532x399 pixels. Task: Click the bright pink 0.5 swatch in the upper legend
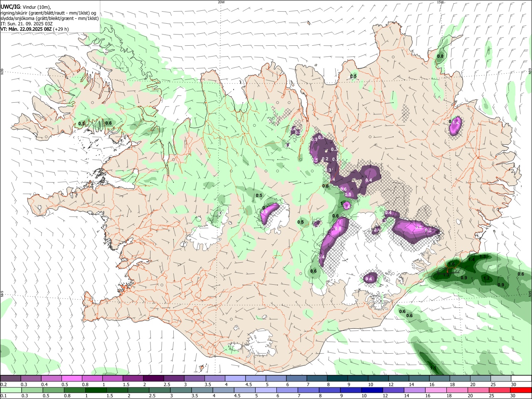tap(72, 379)
